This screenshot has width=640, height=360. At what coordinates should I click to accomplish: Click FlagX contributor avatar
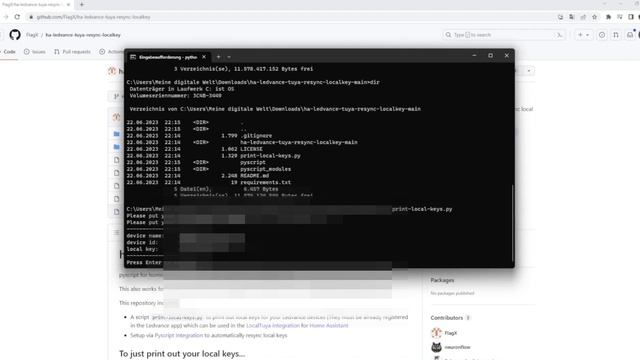[x=436, y=333]
